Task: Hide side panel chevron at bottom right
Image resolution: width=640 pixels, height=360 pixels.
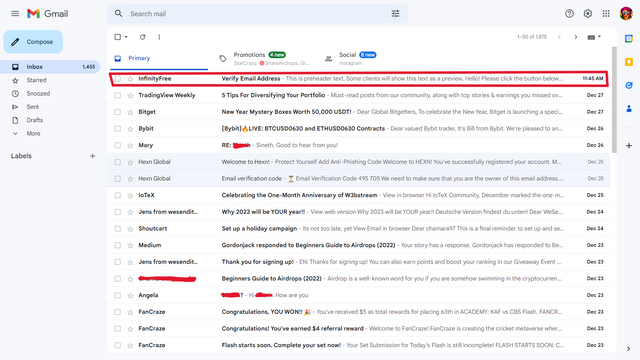Action: pyautogui.click(x=629, y=348)
